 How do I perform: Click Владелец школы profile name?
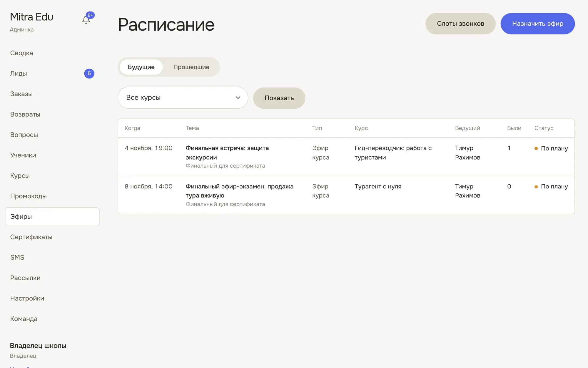[x=38, y=346]
